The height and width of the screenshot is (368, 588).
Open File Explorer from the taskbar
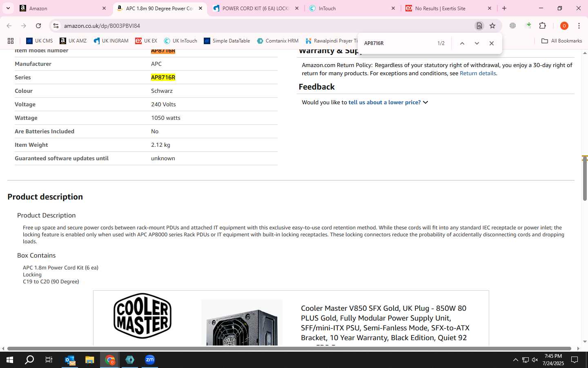point(90,360)
